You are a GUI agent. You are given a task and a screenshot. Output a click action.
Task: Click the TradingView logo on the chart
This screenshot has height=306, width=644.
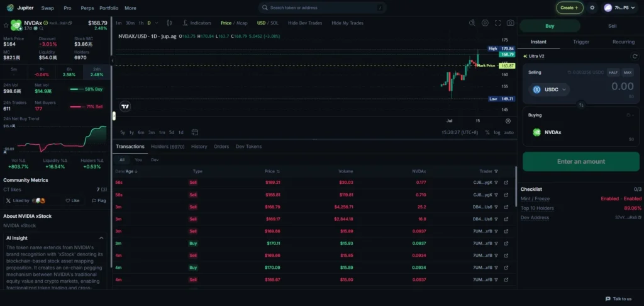pos(125,106)
